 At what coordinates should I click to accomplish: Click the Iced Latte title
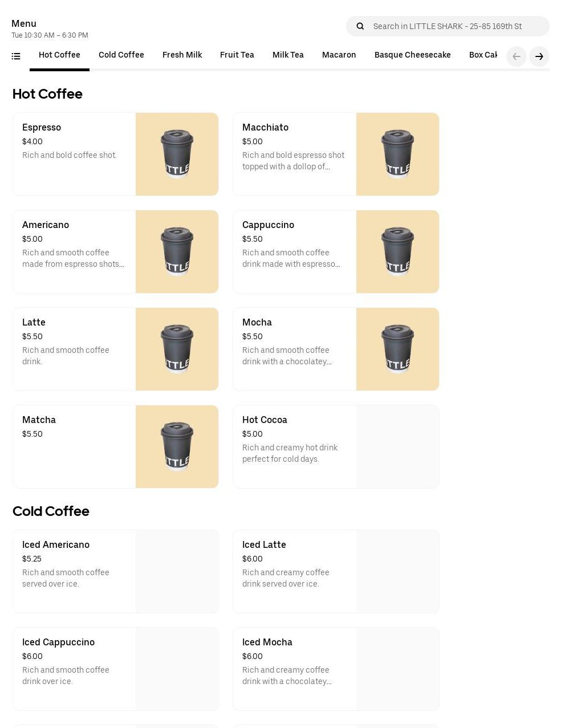(x=264, y=545)
